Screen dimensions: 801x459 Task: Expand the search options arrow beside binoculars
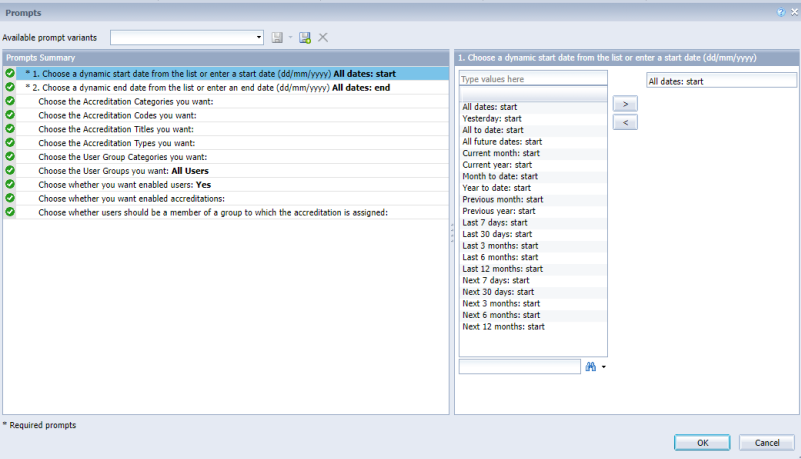[604, 368]
